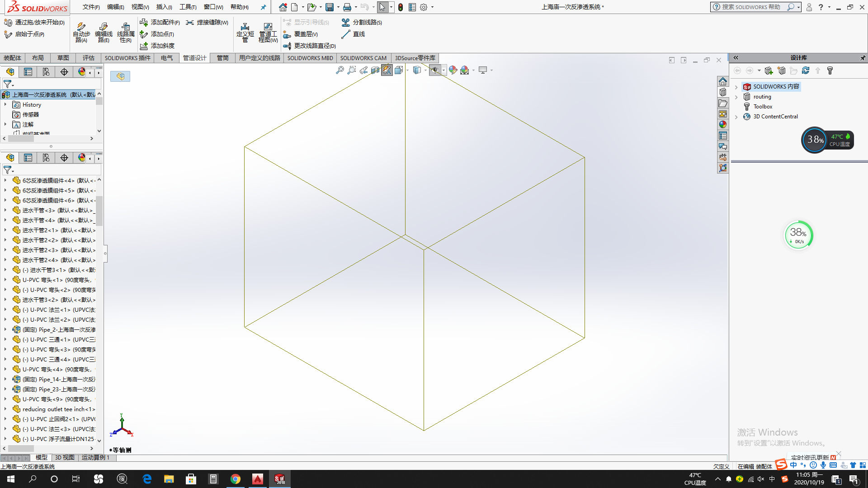
Task: Click the 分割线路 button
Action: (x=362, y=22)
